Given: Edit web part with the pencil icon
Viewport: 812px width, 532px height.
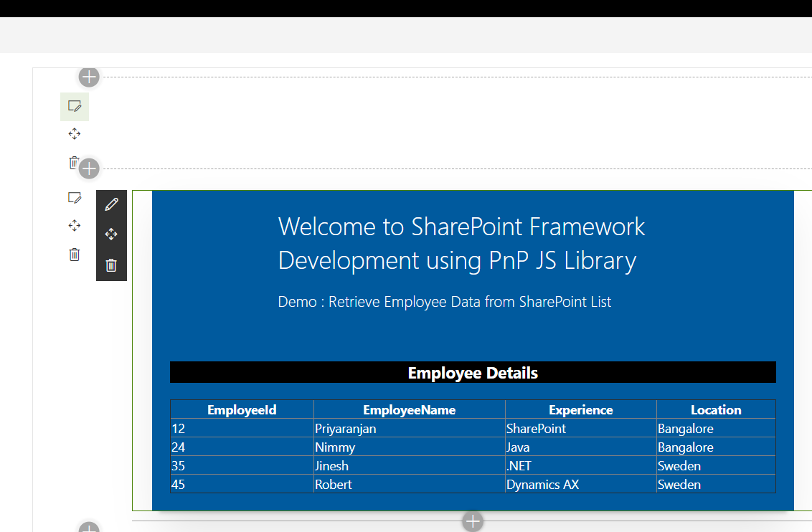Looking at the screenshot, I should click(111, 204).
